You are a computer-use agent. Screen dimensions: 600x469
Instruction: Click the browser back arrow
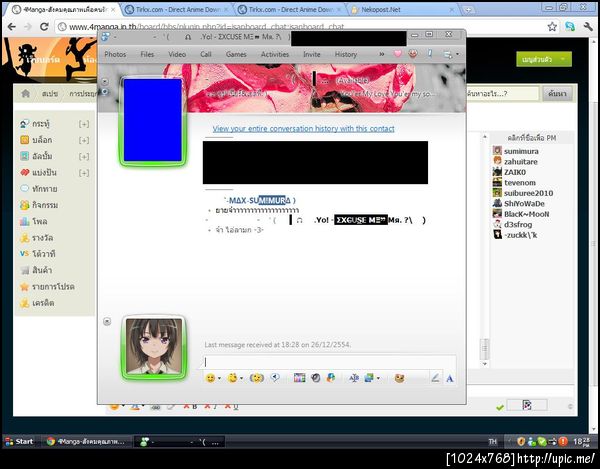11,26
